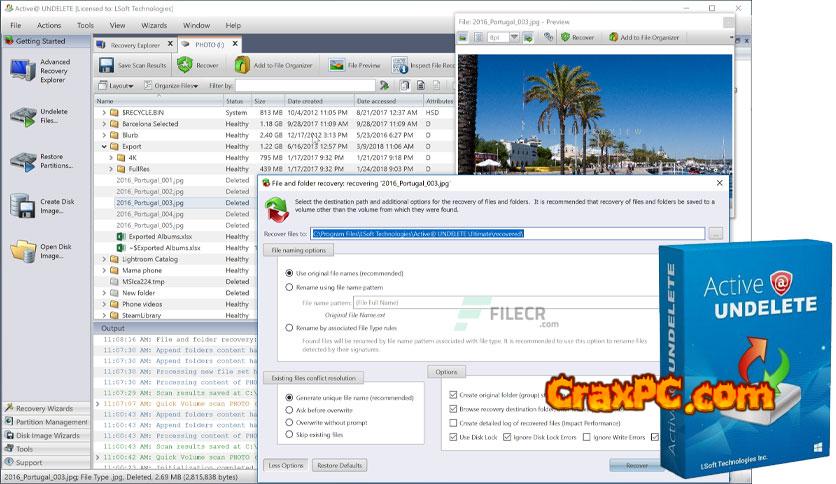Click the Save Scan Results toolbar icon
The width and height of the screenshot is (836, 484).
106,65
